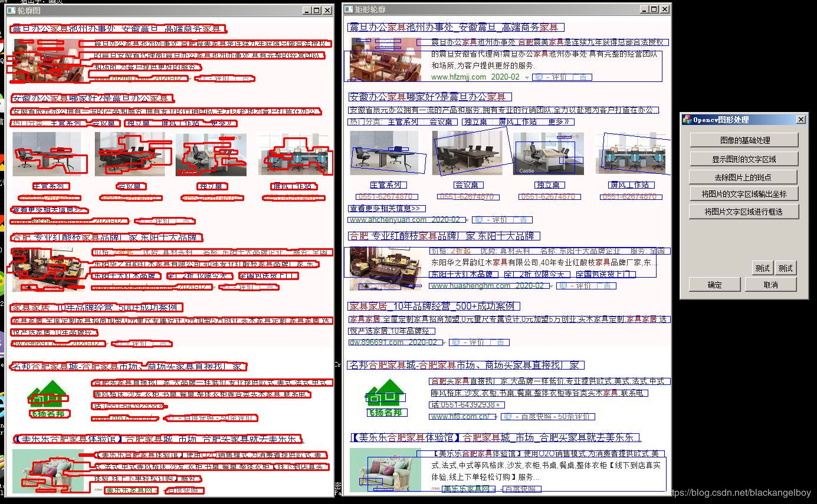Click 独立桌 label under photo in 矩形轮廓 window
817x504 pixels.
click(548, 185)
